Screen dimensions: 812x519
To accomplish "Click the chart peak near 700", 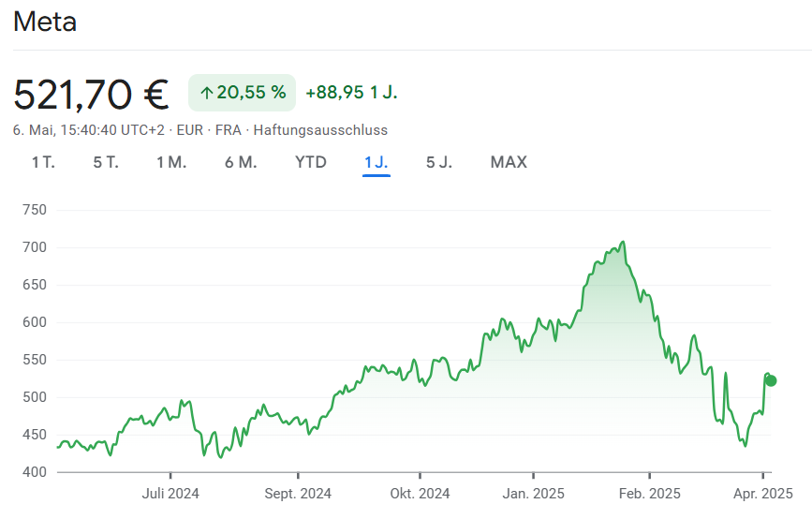I will pyautogui.click(x=622, y=243).
